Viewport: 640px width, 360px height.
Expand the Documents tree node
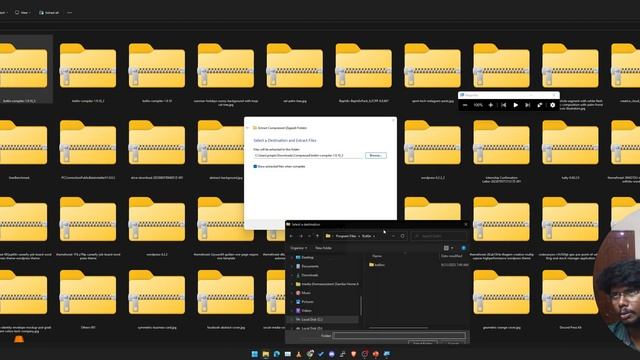click(291, 266)
